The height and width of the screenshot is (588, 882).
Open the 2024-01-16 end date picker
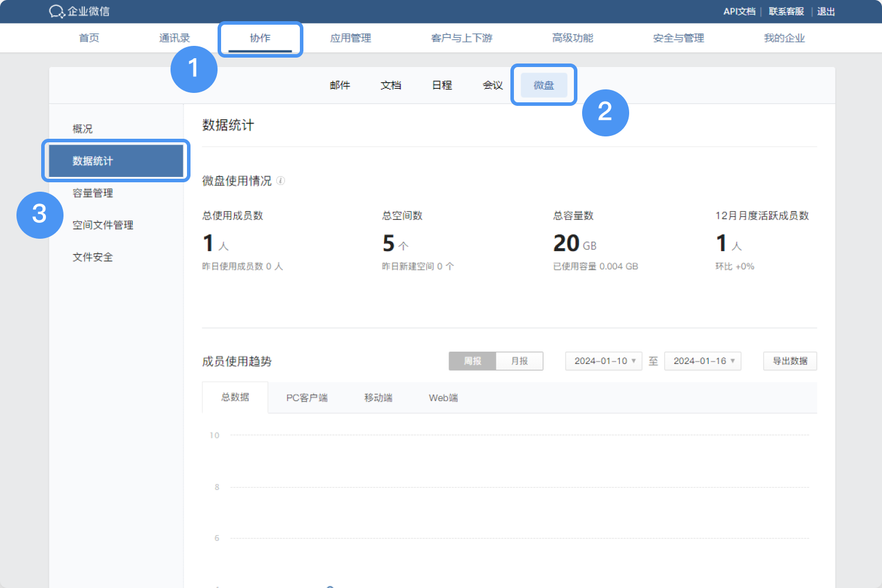point(703,361)
